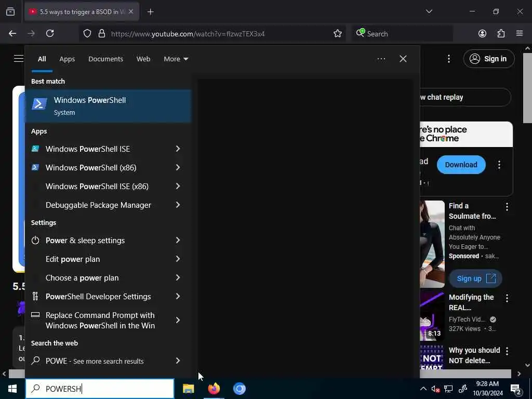This screenshot has height=399, width=532.
Task: Open the Windows Start button
Action: (12, 389)
